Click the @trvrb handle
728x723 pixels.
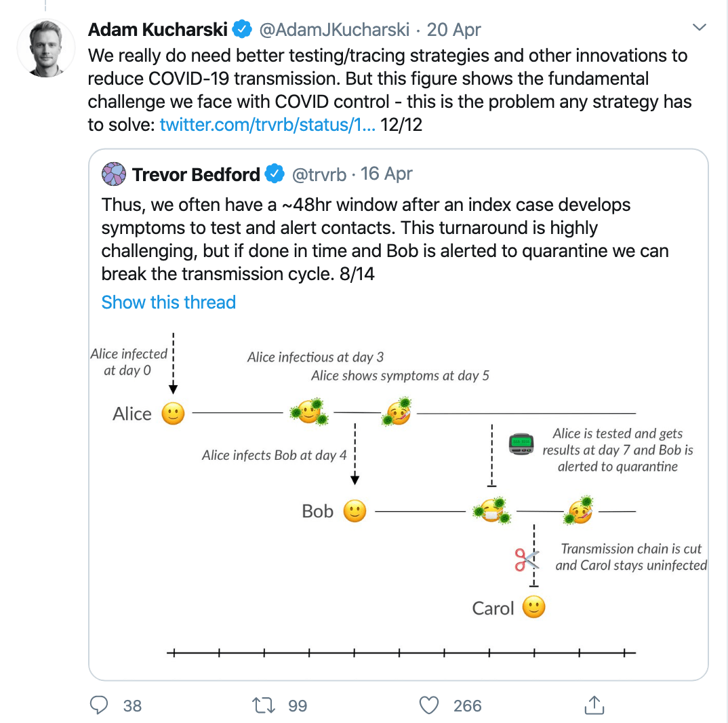click(319, 174)
